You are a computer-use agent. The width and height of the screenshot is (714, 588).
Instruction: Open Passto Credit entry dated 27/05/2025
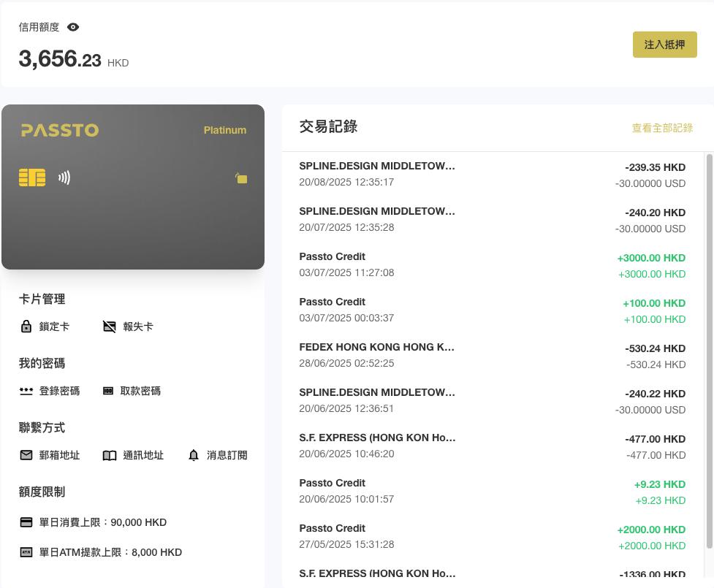(x=492, y=537)
